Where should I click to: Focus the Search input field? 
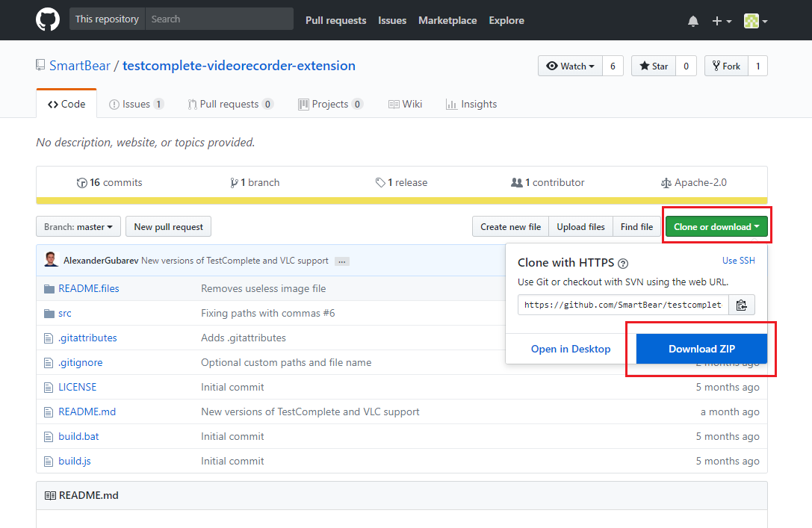click(x=220, y=19)
